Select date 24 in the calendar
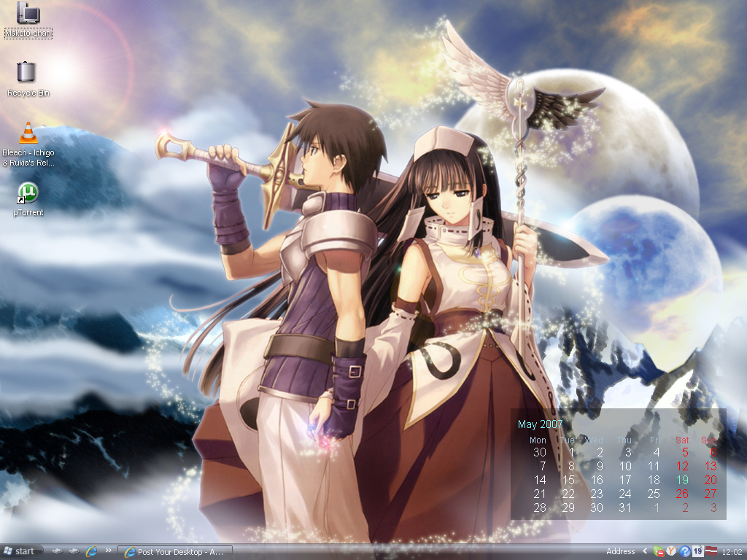747x560 pixels. (x=625, y=494)
